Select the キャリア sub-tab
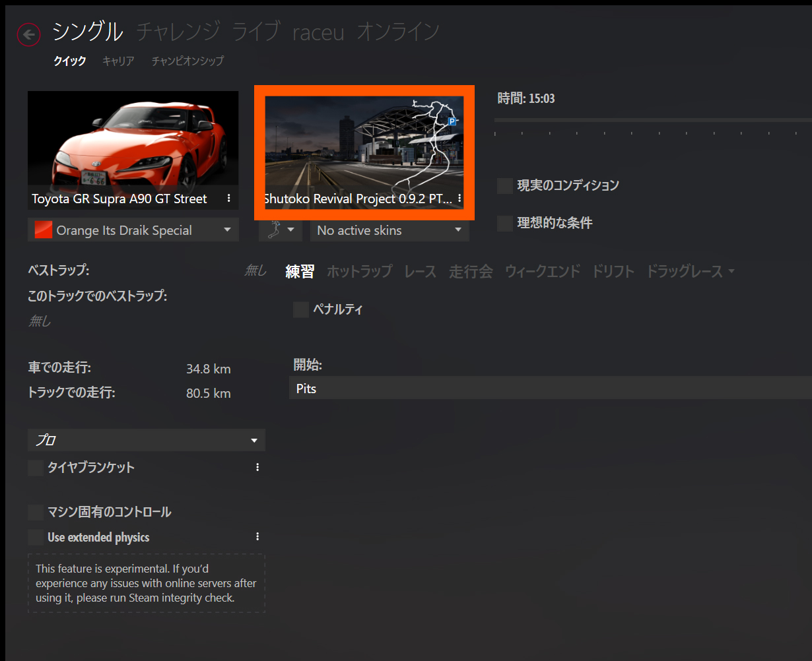 click(x=118, y=61)
